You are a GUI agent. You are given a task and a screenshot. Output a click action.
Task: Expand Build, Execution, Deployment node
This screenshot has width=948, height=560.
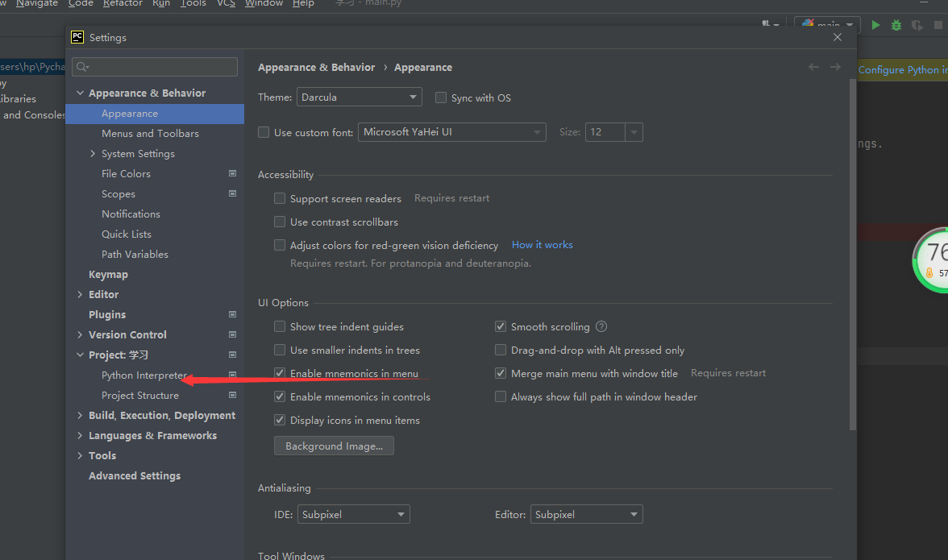80,415
